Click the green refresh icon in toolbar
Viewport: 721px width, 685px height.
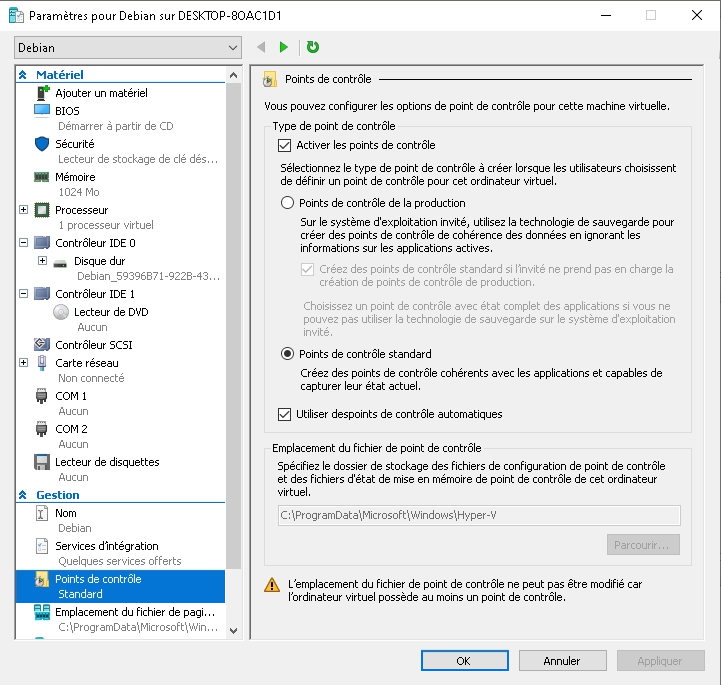[313, 47]
